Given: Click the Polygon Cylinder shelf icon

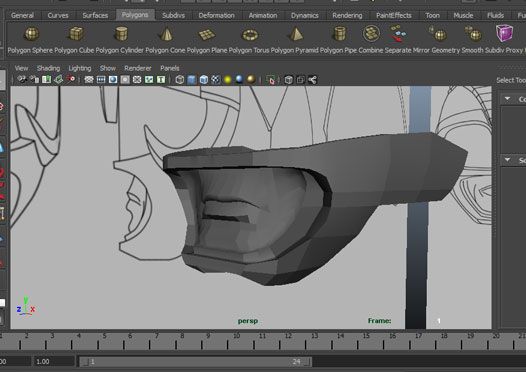Looking at the screenshot, I should (x=121, y=34).
